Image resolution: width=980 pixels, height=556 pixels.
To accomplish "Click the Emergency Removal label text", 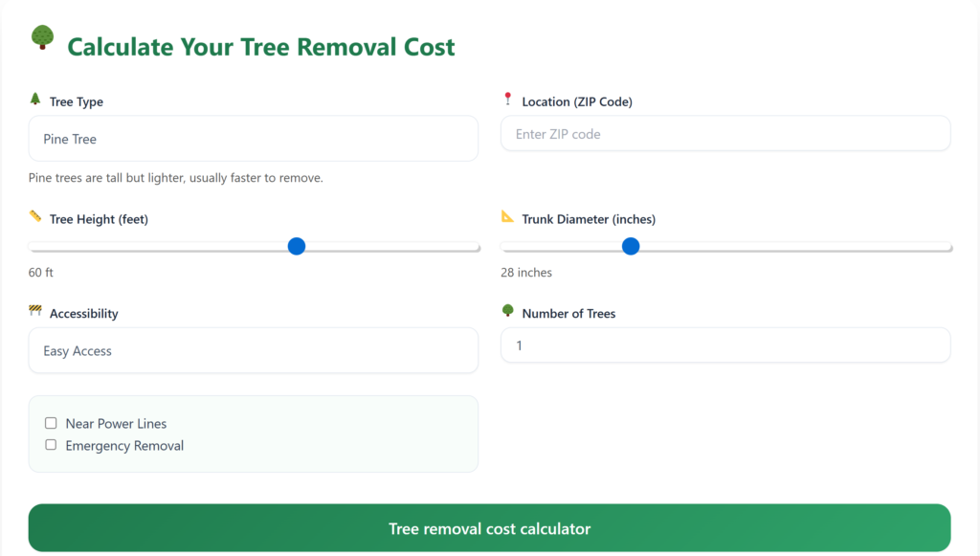I will coord(124,445).
